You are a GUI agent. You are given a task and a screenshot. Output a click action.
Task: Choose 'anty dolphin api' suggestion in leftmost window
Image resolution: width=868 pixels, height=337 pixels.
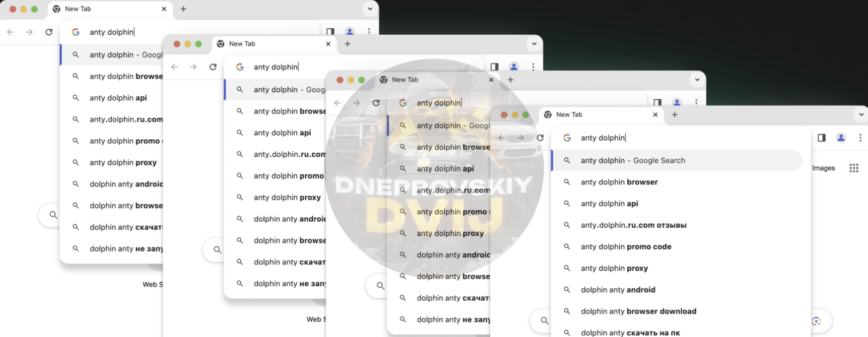pyautogui.click(x=112, y=98)
